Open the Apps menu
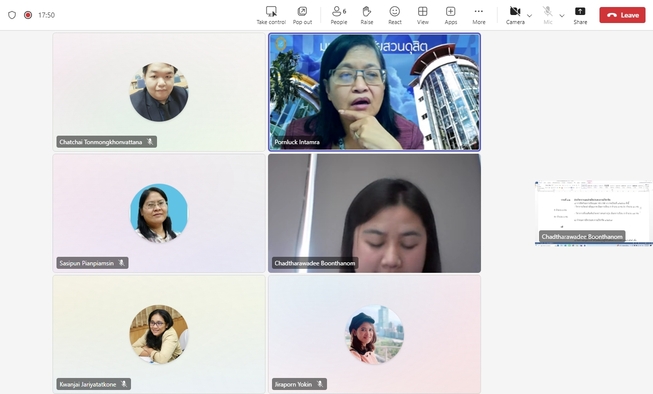 [x=451, y=15]
